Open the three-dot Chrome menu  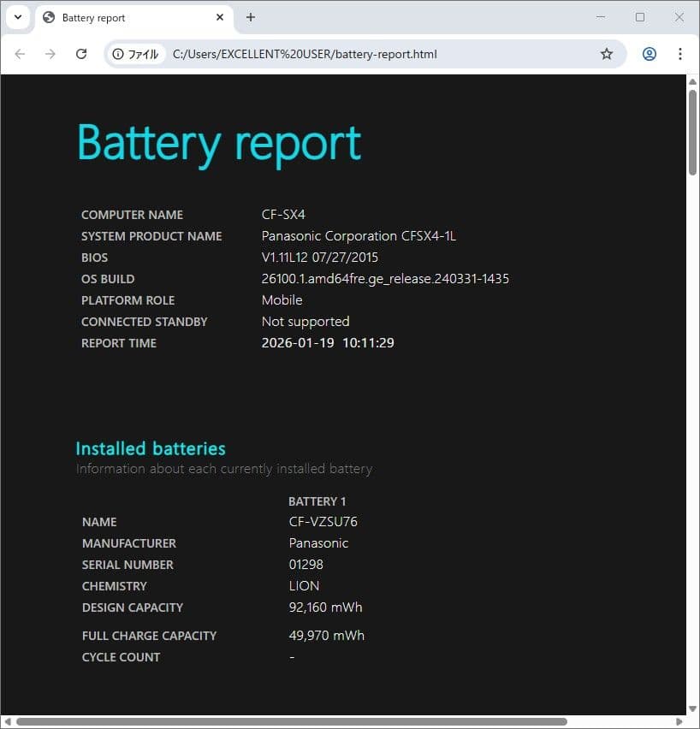(x=680, y=53)
